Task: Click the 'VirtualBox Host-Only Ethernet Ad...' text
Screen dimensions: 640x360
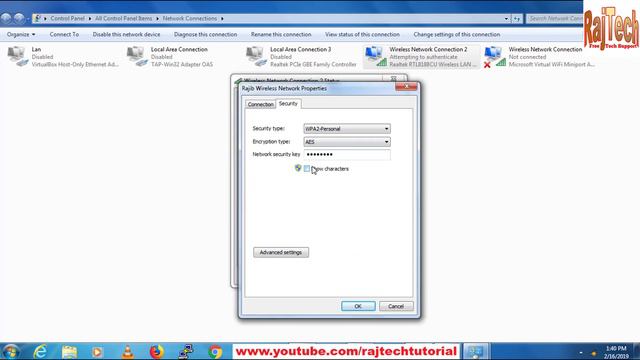Action: coord(75,64)
